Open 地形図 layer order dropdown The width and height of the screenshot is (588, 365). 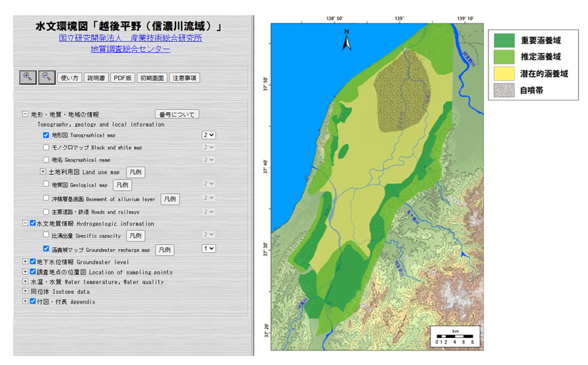pyautogui.click(x=209, y=135)
